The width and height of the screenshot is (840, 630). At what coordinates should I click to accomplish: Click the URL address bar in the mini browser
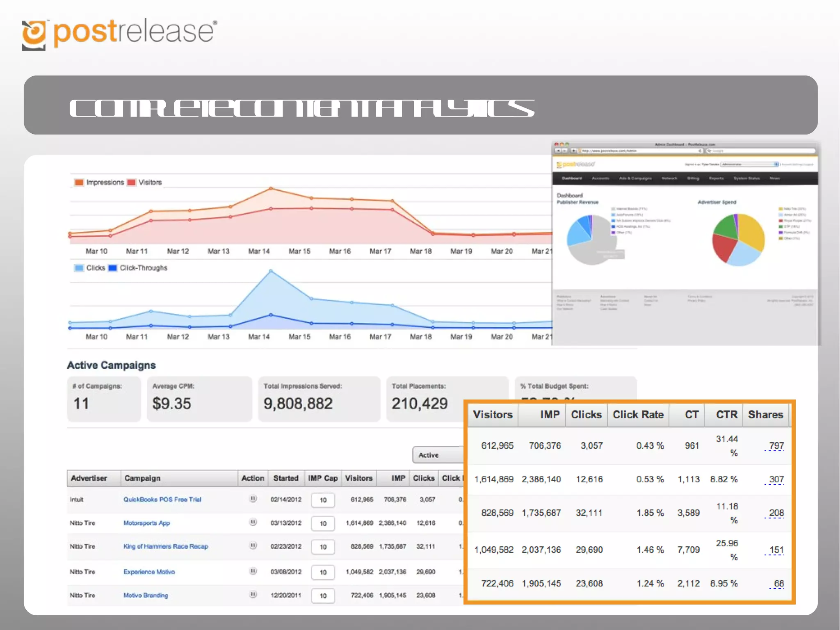pyautogui.click(x=640, y=151)
